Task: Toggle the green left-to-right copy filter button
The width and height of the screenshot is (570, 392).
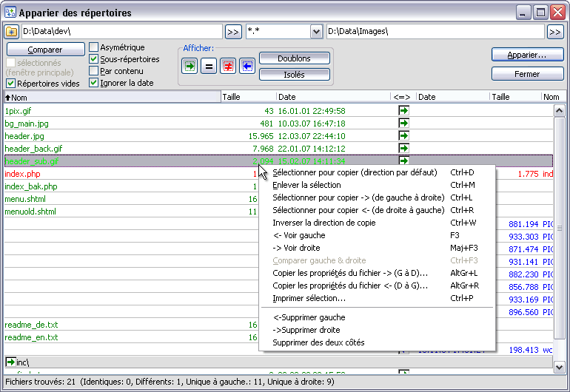Action: 190,66
